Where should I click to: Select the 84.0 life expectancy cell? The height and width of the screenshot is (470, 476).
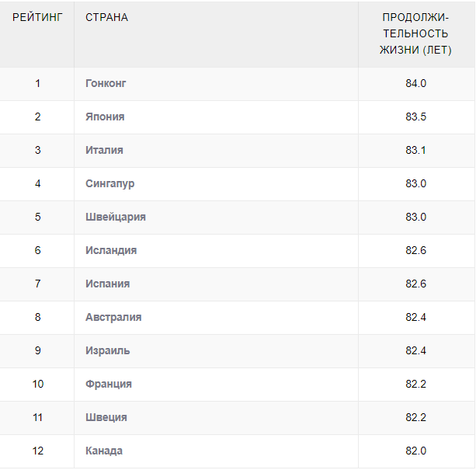[416, 83]
